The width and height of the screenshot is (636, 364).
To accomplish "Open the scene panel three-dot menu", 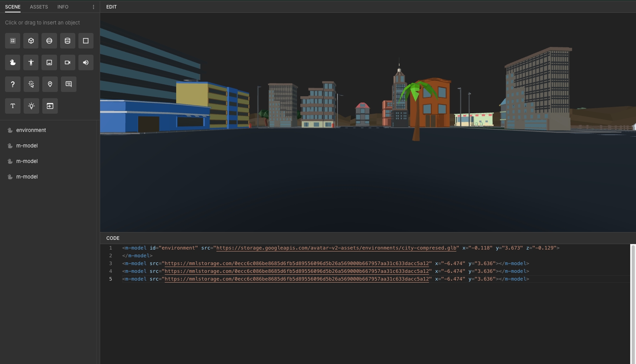I will 94,7.
